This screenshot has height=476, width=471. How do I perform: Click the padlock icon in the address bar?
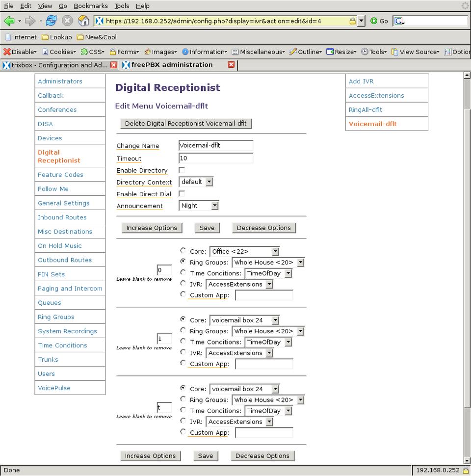click(352, 21)
